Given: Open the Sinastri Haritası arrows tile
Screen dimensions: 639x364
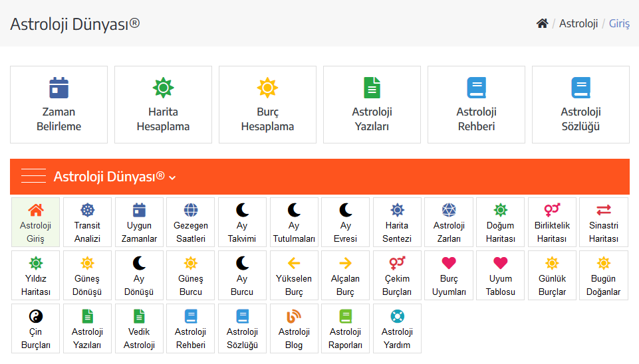Looking at the screenshot, I should click(x=604, y=223).
